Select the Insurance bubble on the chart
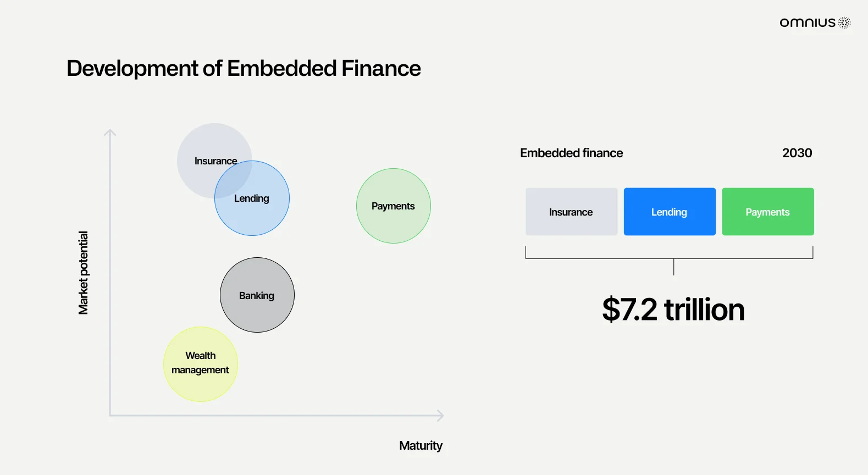 (x=214, y=161)
